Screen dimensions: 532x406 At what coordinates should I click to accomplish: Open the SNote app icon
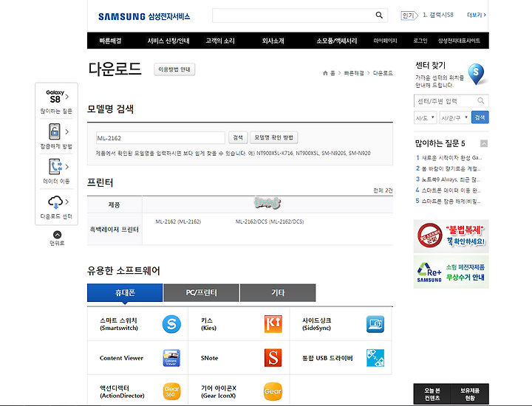click(x=273, y=358)
